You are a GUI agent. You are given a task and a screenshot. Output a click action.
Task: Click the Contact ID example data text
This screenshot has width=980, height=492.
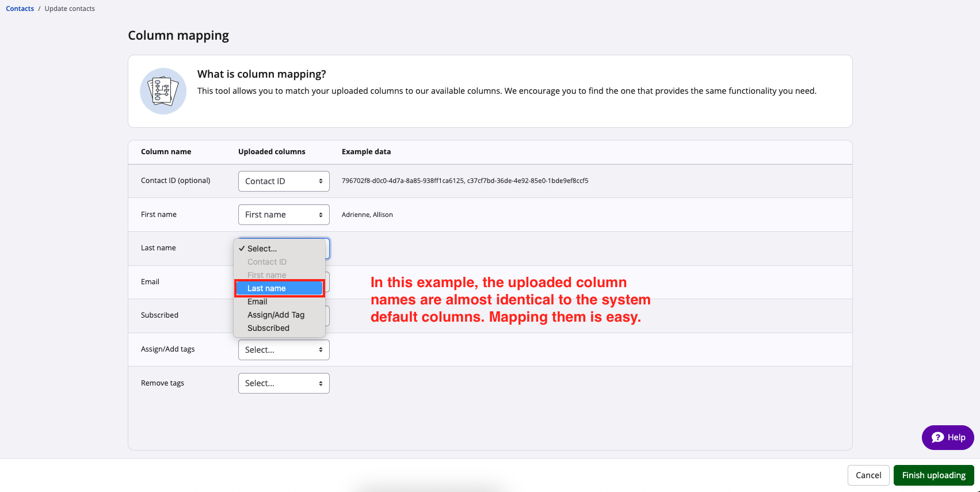464,181
